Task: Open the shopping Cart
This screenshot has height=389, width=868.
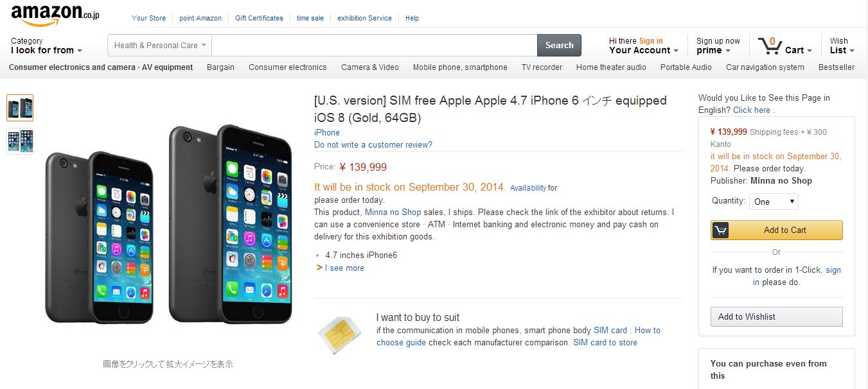Action: (x=785, y=45)
